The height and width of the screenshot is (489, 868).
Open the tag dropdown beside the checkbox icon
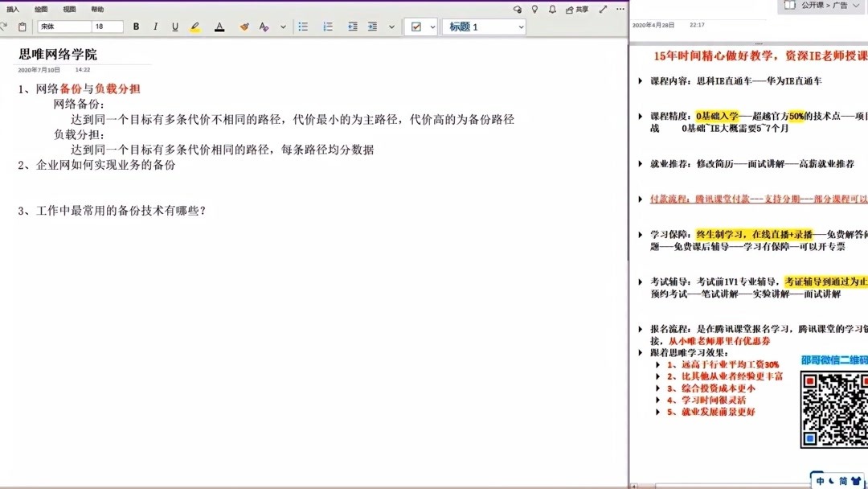[x=432, y=27]
